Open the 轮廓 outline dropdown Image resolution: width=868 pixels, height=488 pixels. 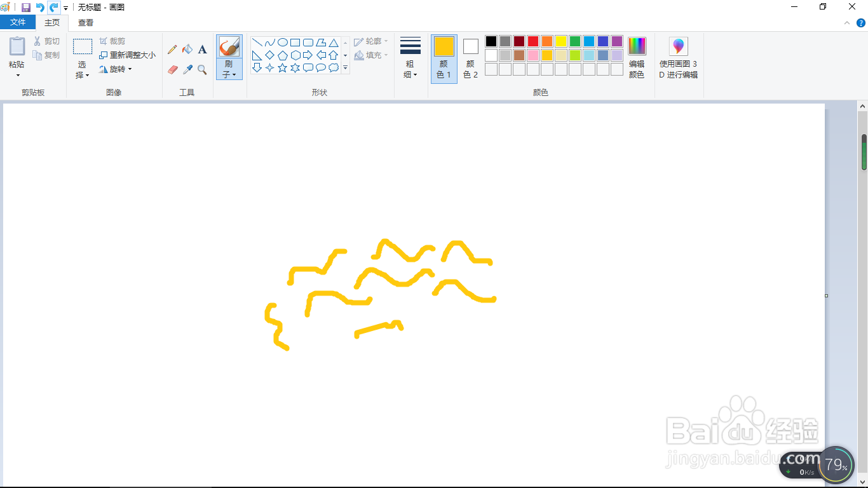click(371, 41)
